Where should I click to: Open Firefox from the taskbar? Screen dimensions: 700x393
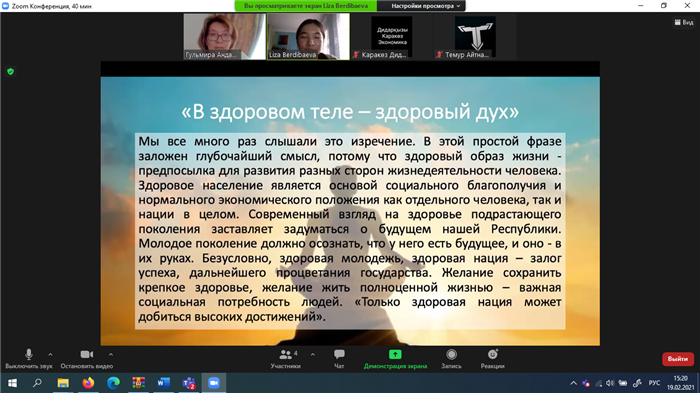[88, 383]
